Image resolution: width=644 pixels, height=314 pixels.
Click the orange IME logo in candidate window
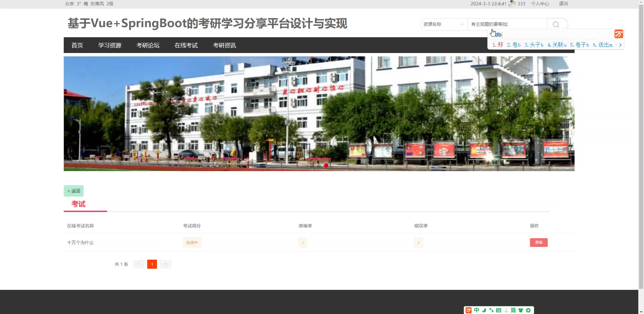(x=619, y=34)
